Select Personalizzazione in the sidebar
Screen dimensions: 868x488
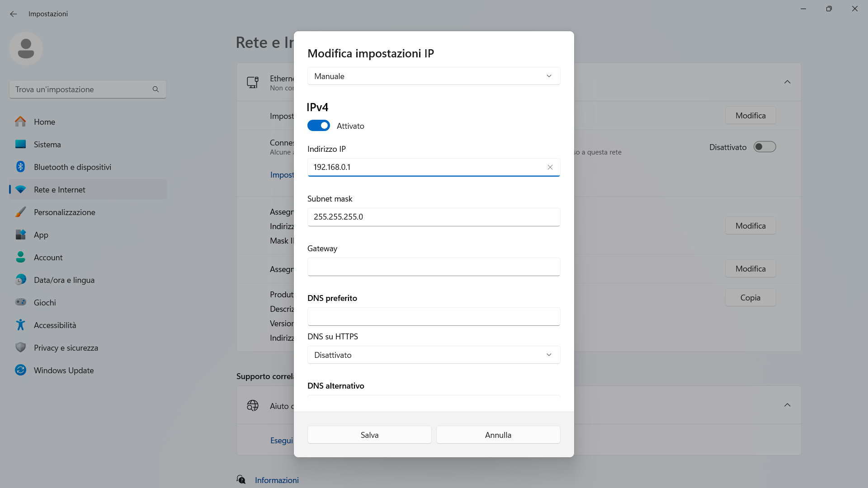pos(64,212)
